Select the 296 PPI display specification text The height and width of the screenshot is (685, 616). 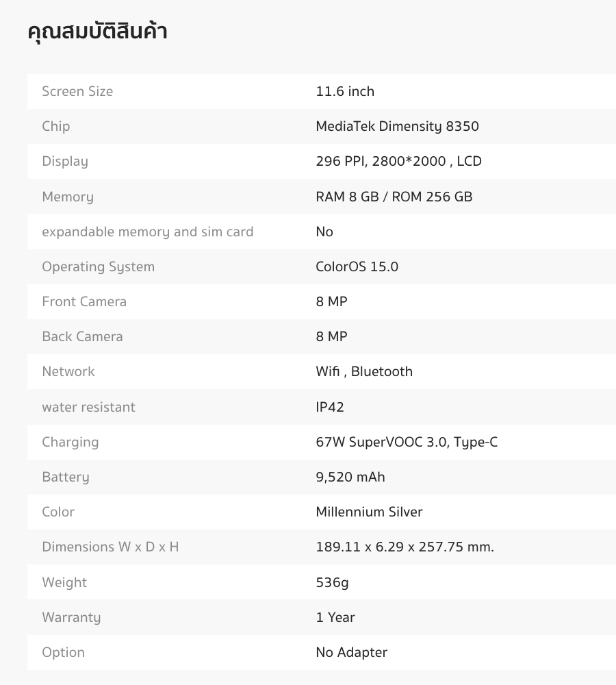[x=398, y=161]
